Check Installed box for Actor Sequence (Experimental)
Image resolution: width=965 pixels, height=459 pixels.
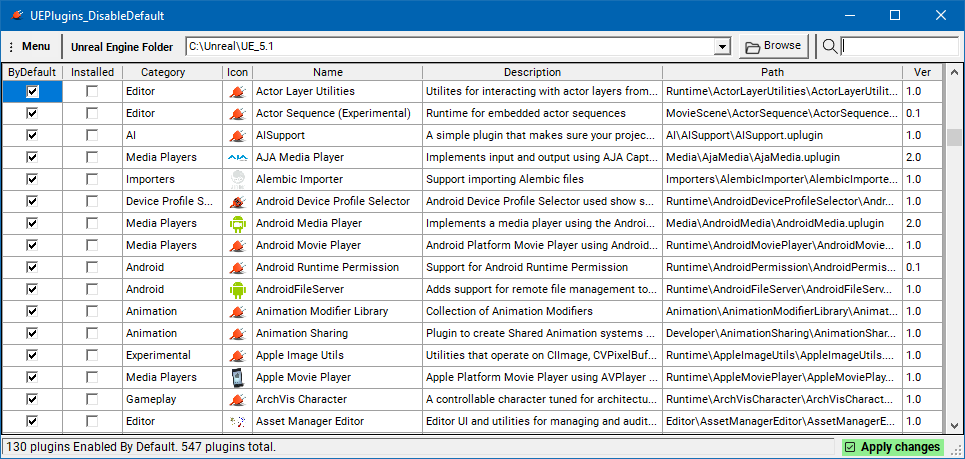click(92, 114)
